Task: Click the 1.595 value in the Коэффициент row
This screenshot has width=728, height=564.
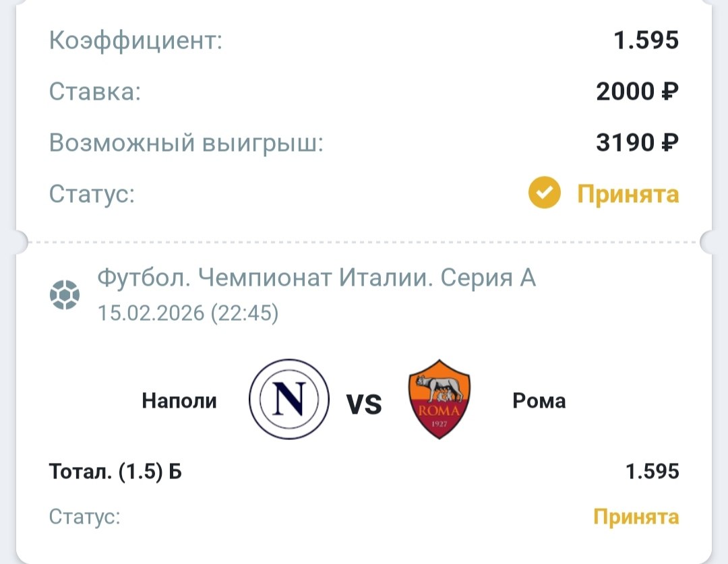Action: 646,40
